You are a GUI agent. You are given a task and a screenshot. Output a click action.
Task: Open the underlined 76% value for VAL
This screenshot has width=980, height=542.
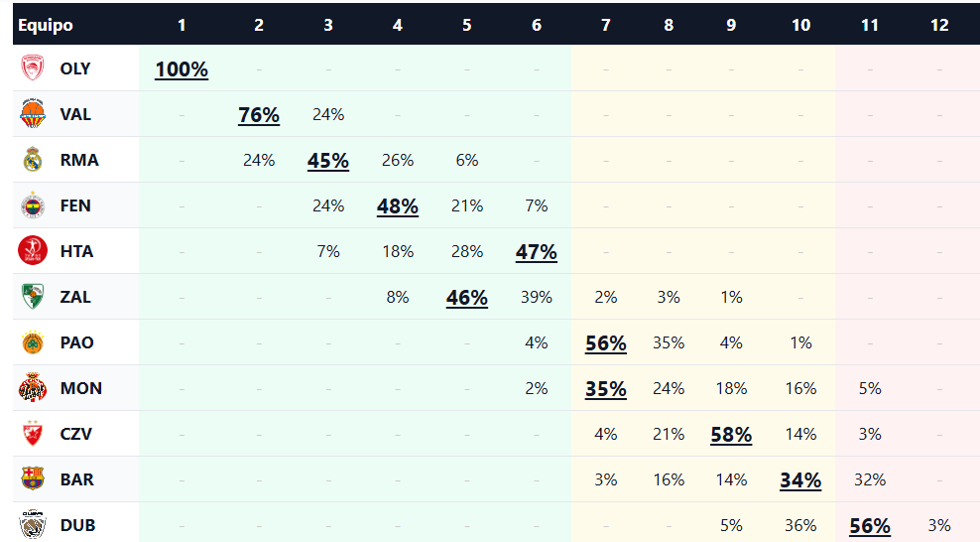(259, 115)
